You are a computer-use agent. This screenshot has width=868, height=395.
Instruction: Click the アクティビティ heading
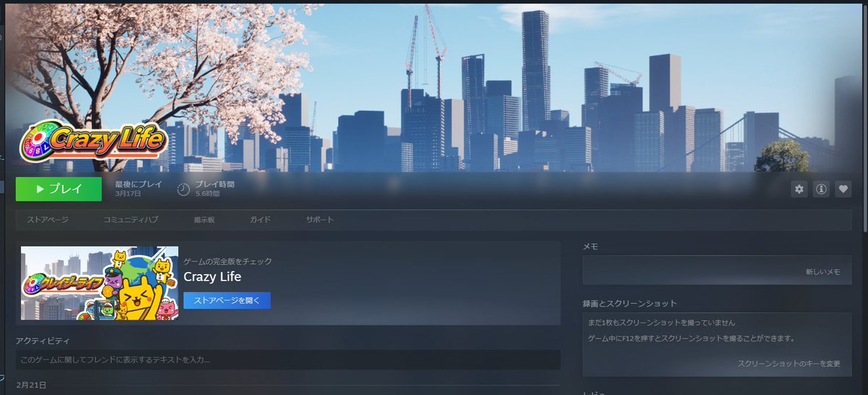[x=43, y=341]
